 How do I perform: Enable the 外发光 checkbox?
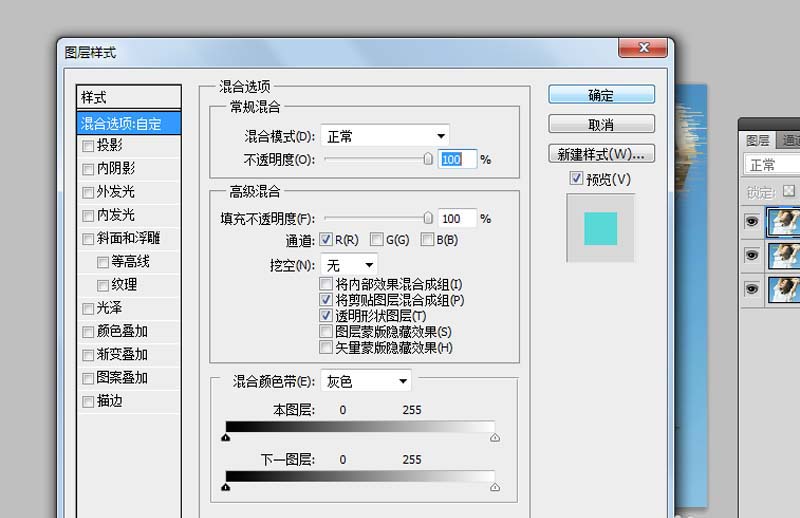pyautogui.click(x=88, y=192)
